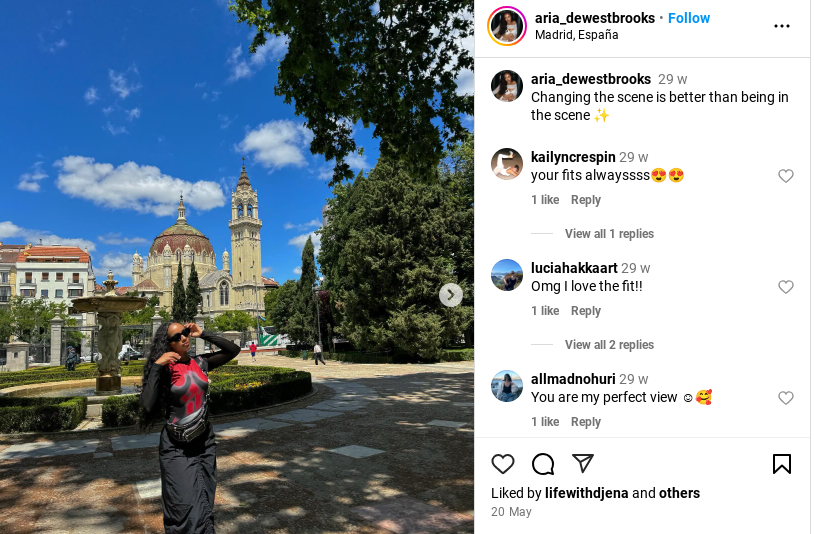Reply to luciahakkaart's comment
814x534 pixels.
pyautogui.click(x=586, y=311)
